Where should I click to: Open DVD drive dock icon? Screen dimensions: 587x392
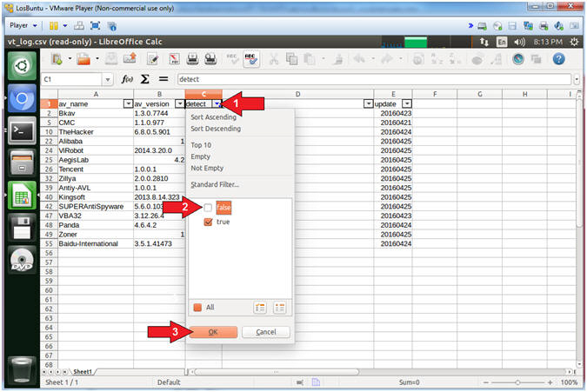pos(22,260)
